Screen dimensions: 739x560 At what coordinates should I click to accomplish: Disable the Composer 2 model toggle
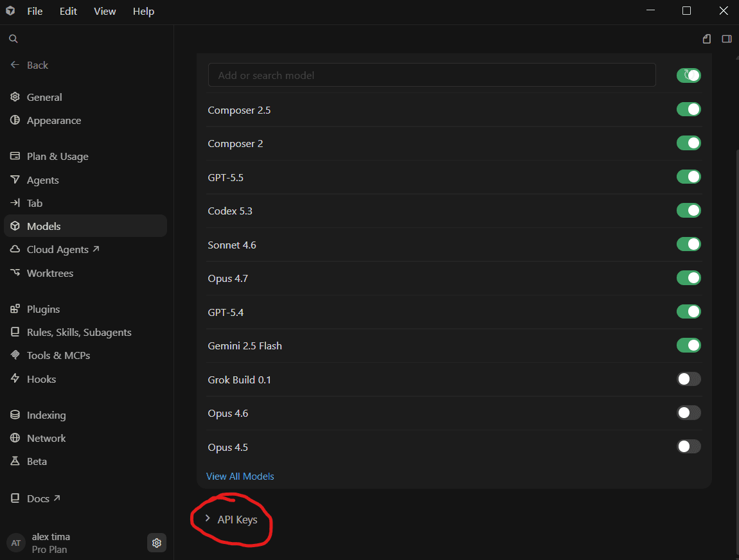(x=689, y=143)
